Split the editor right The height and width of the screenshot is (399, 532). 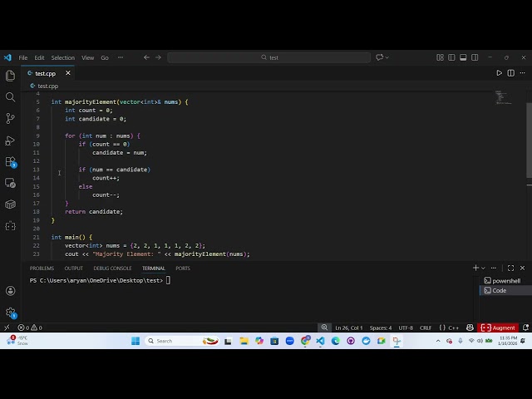pos(510,73)
